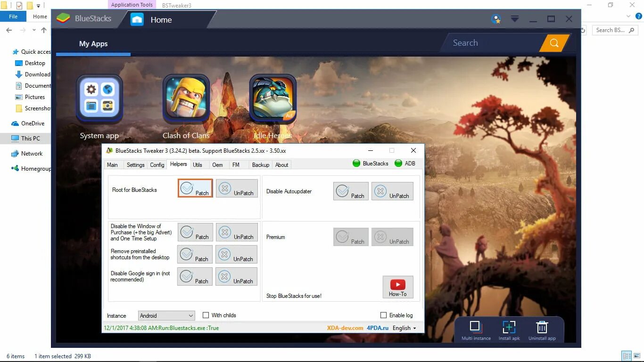
Task: UnPatch Disable Google sign in
Action: 237,276
